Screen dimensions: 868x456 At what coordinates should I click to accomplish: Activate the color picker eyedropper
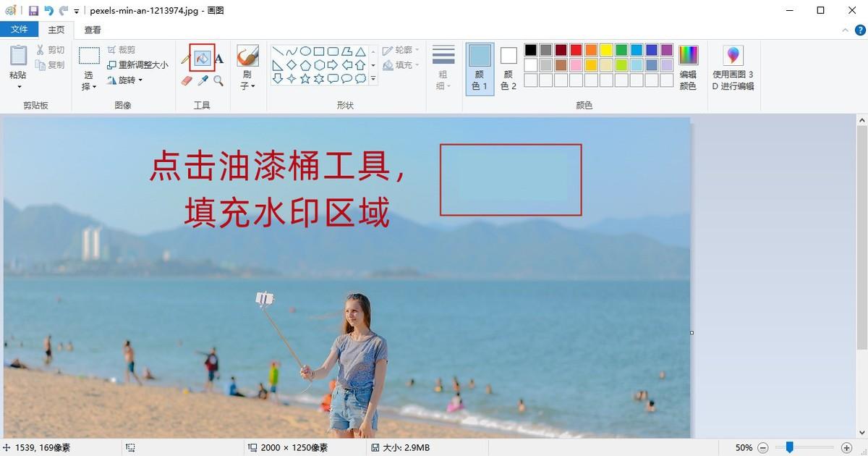coord(203,81)
